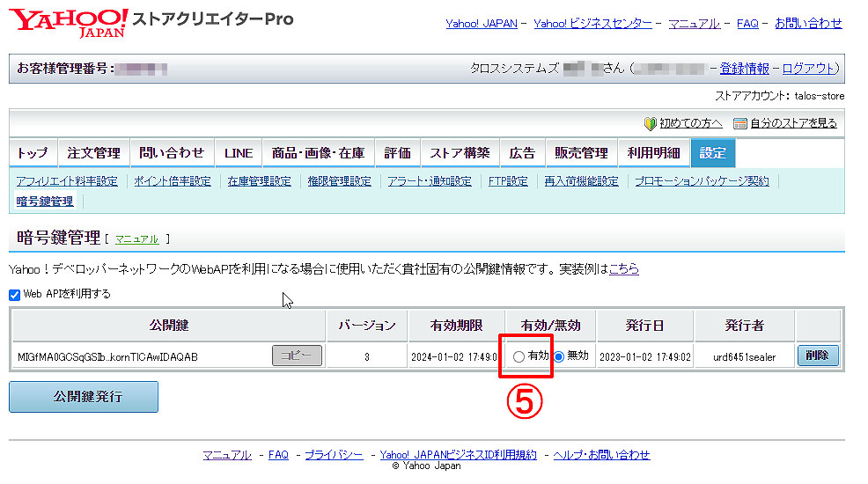Open 権限管理設定 submenu link

339,181
